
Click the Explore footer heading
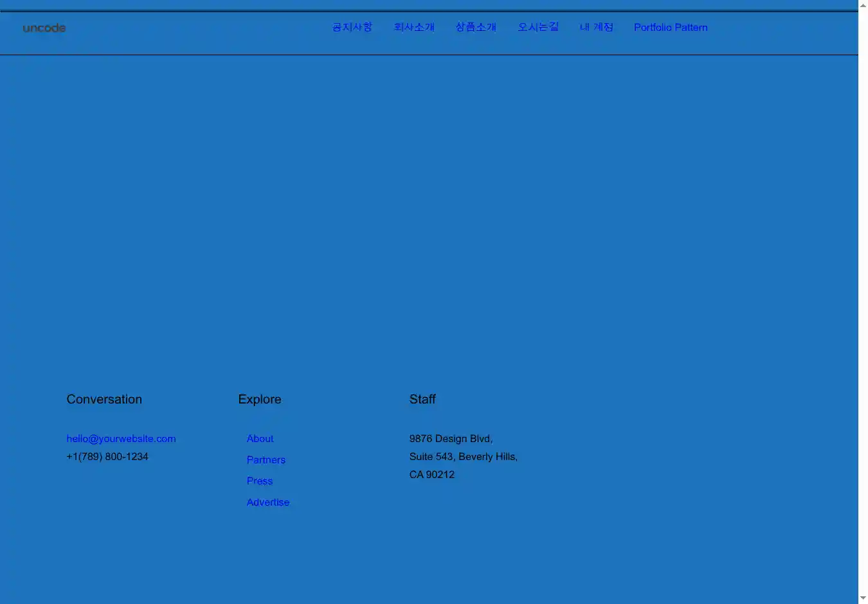tap(259, 399)
